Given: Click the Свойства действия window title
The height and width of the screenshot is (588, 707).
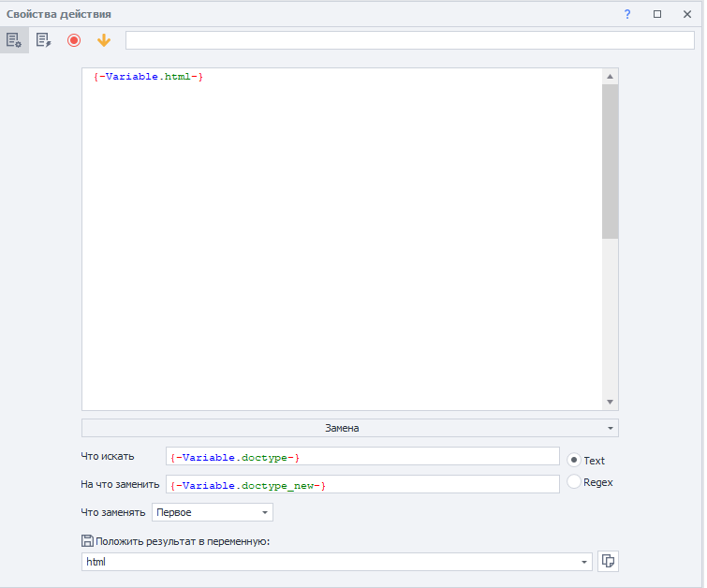Looking at the screenshot, I should [59, 14].
